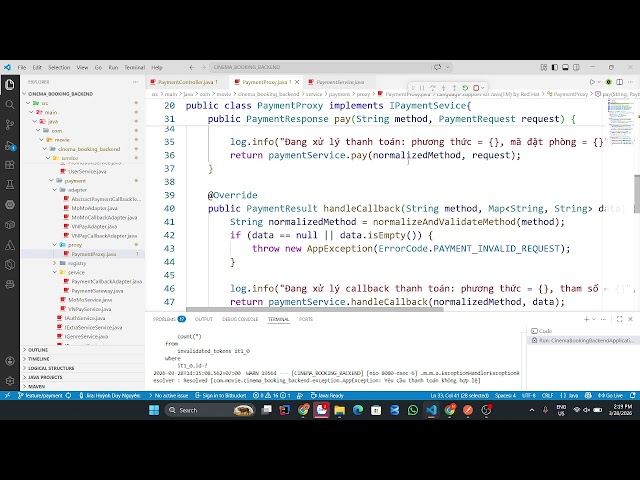Image resolution: width=640 pixels, height=480 pixels.
Task: Click the Go Live status item
Action: coord(610,396)
